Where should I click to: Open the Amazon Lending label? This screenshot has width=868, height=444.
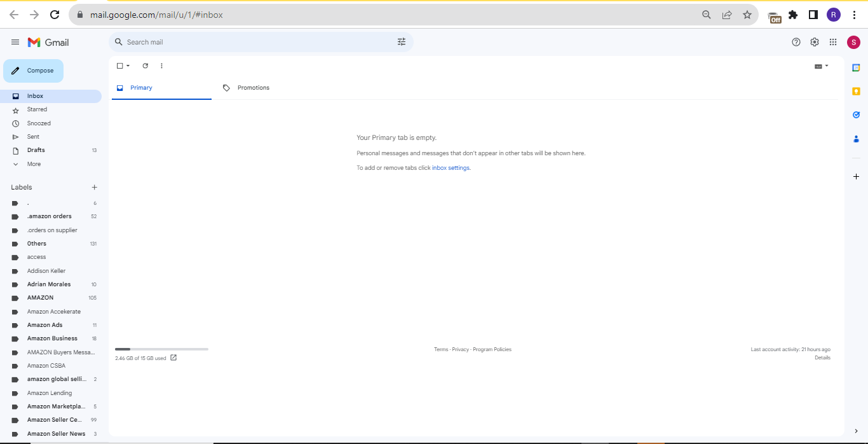click(51, 393)
